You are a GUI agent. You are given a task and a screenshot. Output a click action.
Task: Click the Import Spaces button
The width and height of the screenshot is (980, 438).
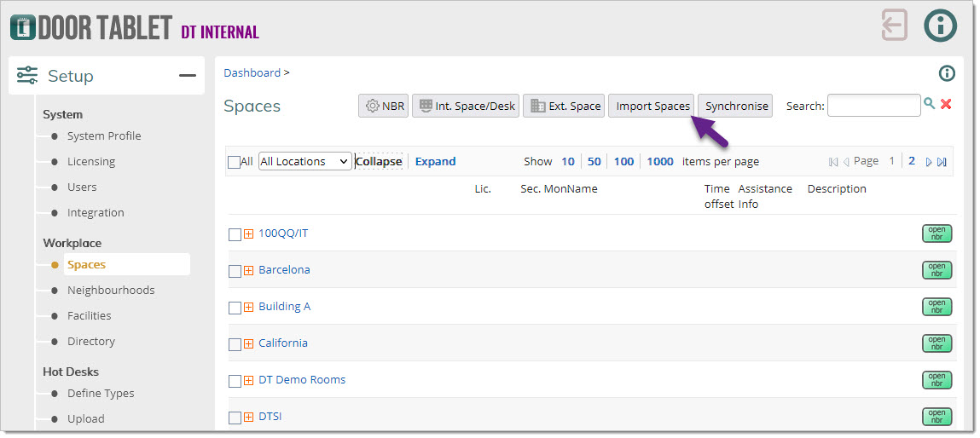652,106
